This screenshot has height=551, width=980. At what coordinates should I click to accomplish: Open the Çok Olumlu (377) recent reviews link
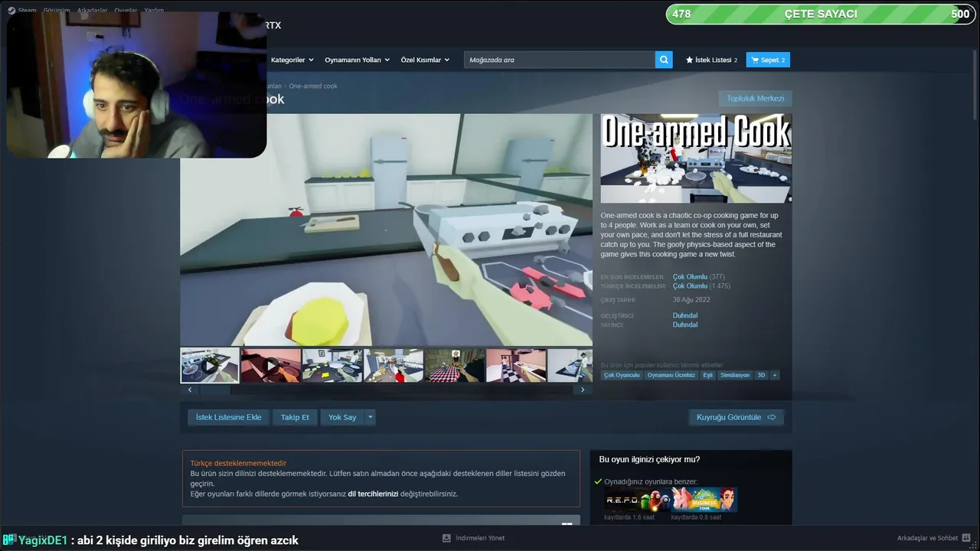click(699, 277)
